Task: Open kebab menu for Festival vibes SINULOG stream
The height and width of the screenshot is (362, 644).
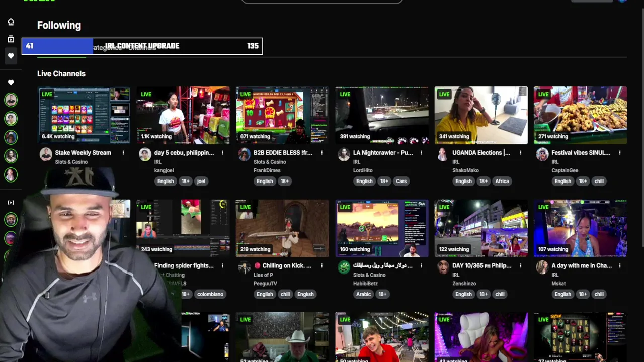Action: pyautogui.click(x=619, y=153)
